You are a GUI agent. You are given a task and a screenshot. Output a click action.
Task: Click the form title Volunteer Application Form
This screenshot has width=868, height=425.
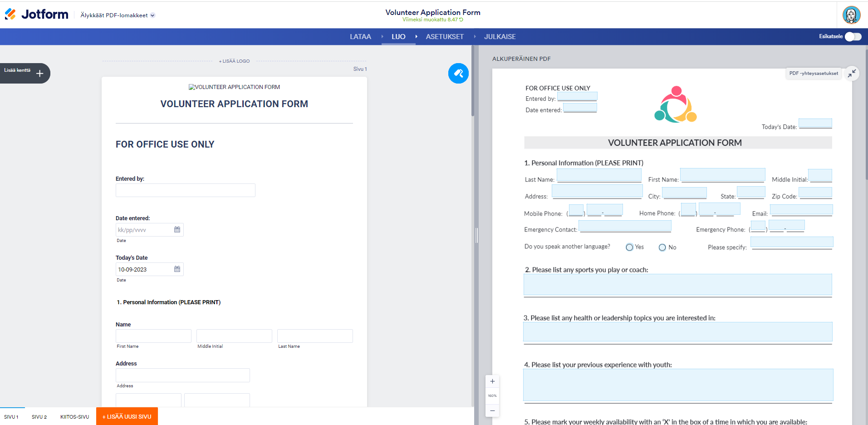pos(433,12)
